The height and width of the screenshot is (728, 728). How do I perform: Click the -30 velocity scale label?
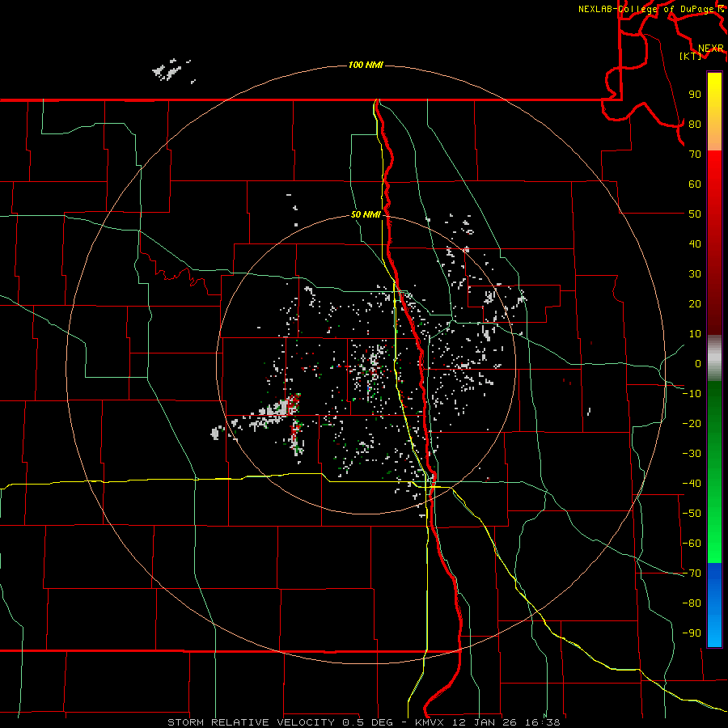[x=692, y=454]
